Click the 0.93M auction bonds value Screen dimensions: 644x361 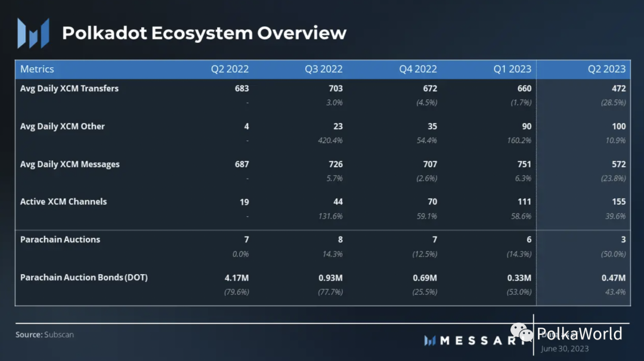click(330, 278)
